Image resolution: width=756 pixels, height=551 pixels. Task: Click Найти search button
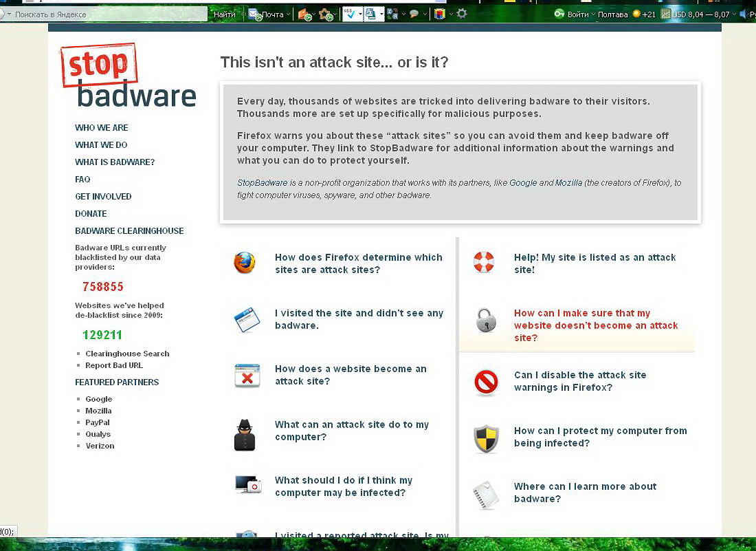click(224, 14)
